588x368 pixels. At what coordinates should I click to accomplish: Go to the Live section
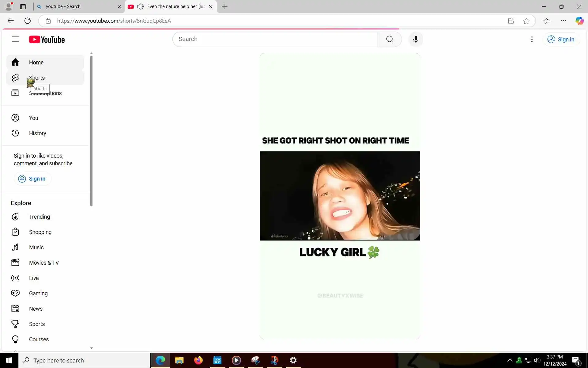pos(34,278)
